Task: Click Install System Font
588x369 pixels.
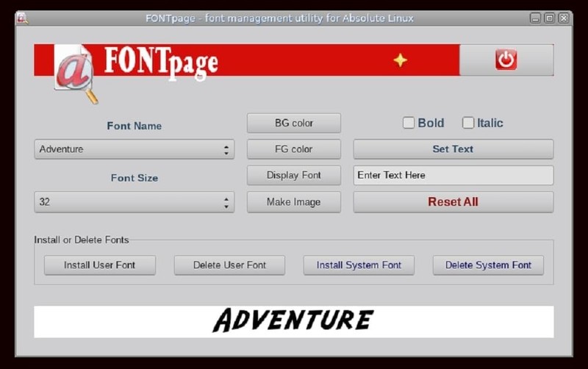Action: (359, 265)
